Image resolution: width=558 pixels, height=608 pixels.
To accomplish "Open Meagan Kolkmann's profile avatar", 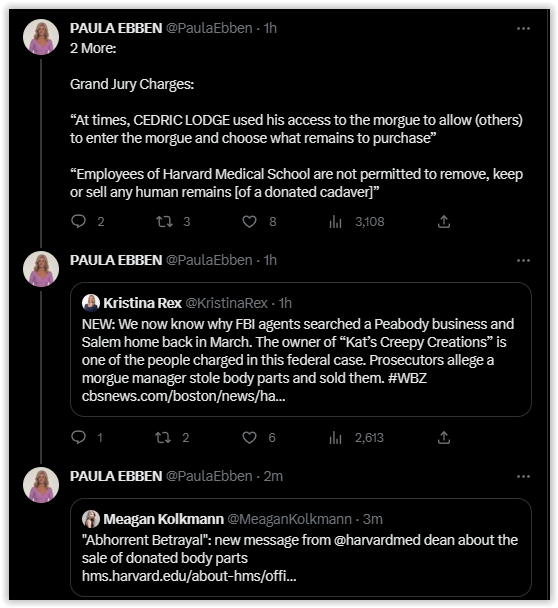I will (91, 519).
